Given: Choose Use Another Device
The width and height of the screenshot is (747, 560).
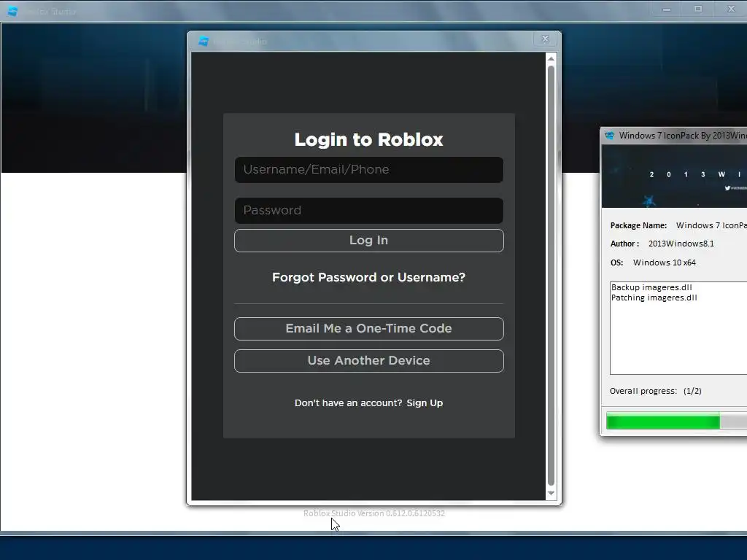Looking at the screenshot, I should pyautogui.click(x=368, y=361).
